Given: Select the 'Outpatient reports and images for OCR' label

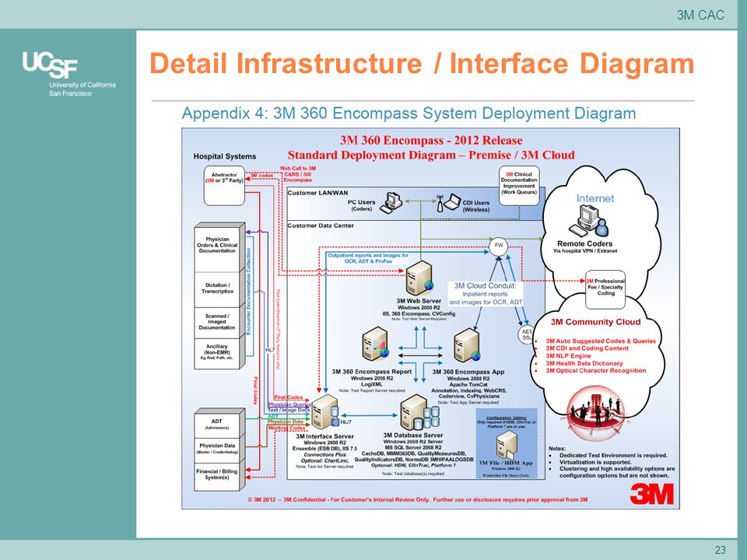Looking at the screenshot, I should click(x=368, y=258).
